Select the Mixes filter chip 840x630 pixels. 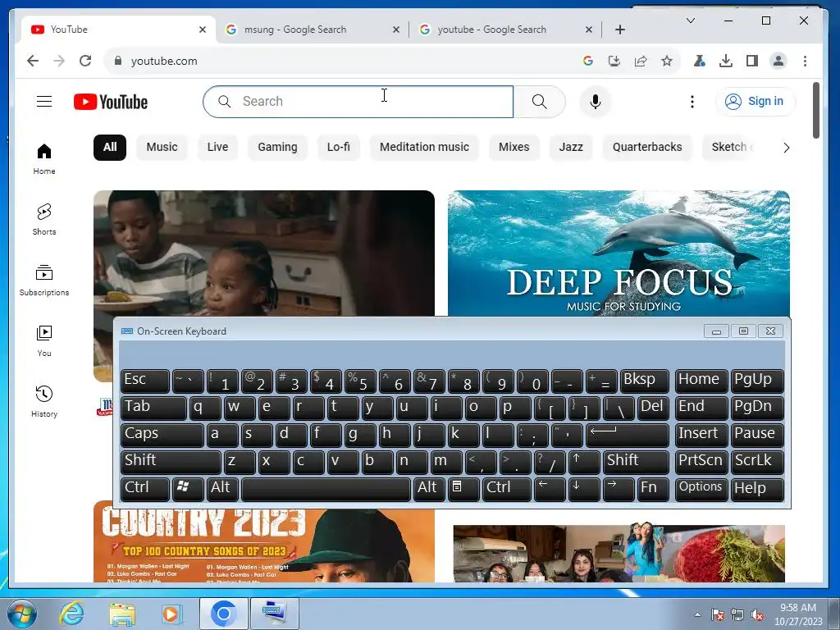pyautogui.click(x=514, y=148)
